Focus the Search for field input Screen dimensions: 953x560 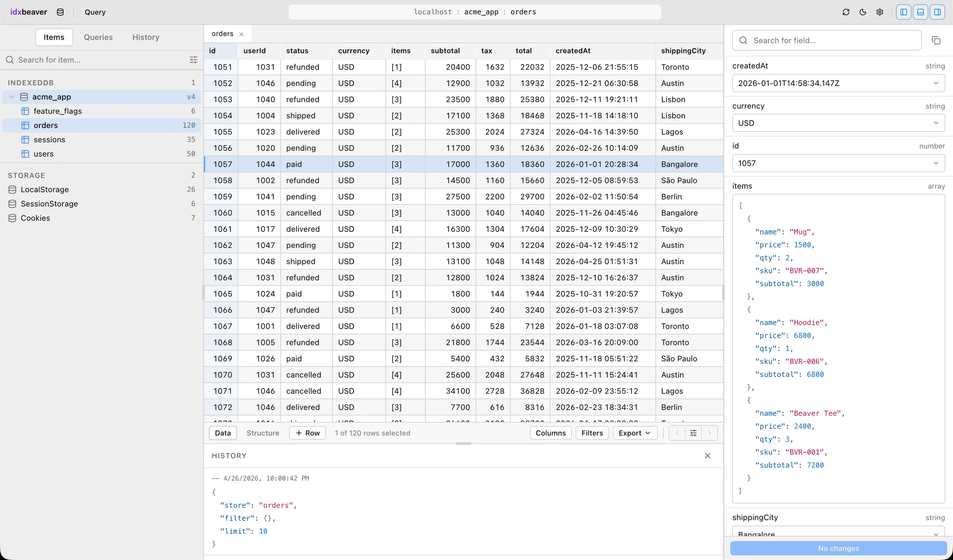[x=827, y=40]
